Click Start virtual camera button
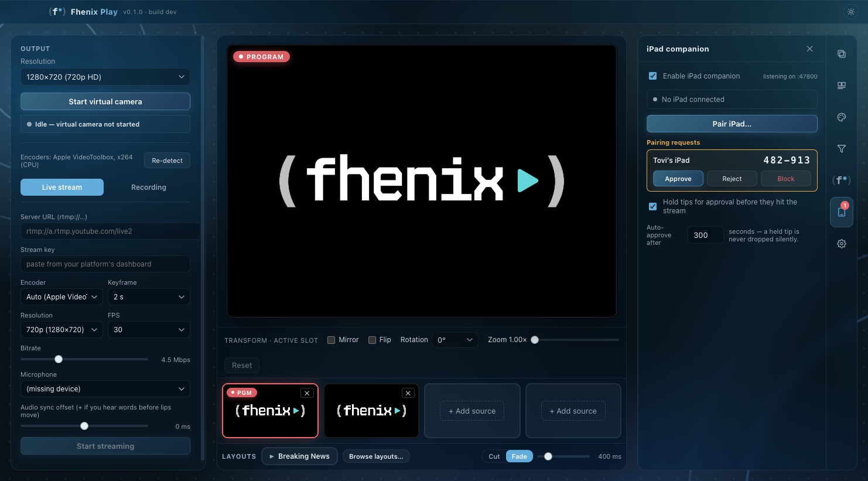 [x=105, y=101]
